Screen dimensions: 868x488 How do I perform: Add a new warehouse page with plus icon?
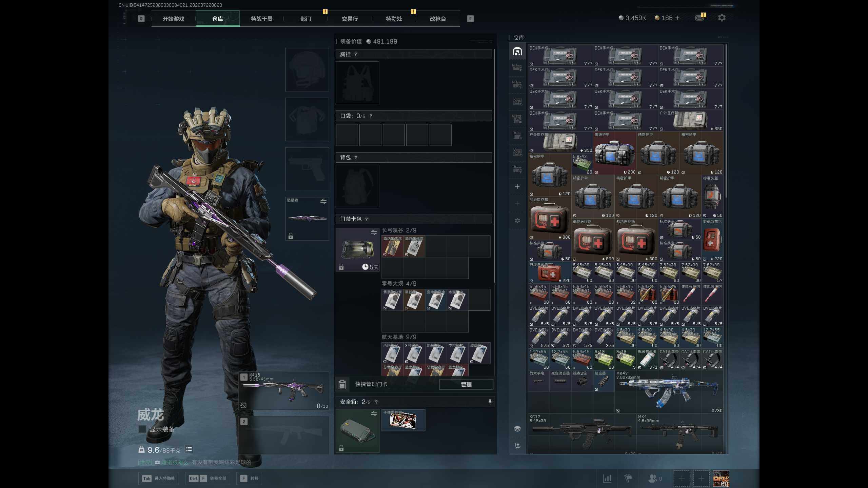(517, 187)
